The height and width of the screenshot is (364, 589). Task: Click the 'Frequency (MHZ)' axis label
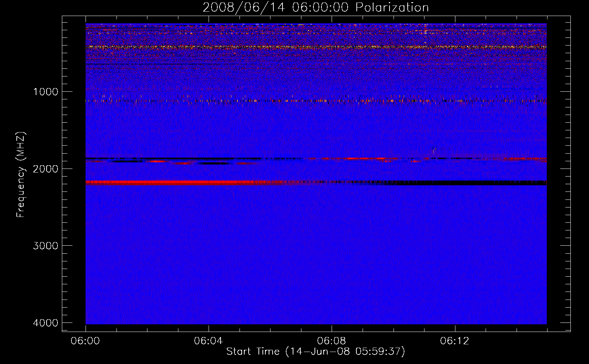(x=21, y=175)
